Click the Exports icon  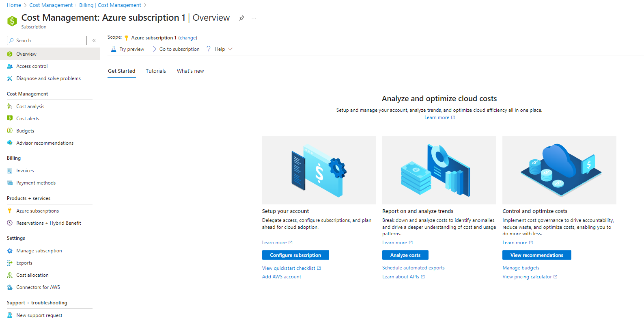10,263
